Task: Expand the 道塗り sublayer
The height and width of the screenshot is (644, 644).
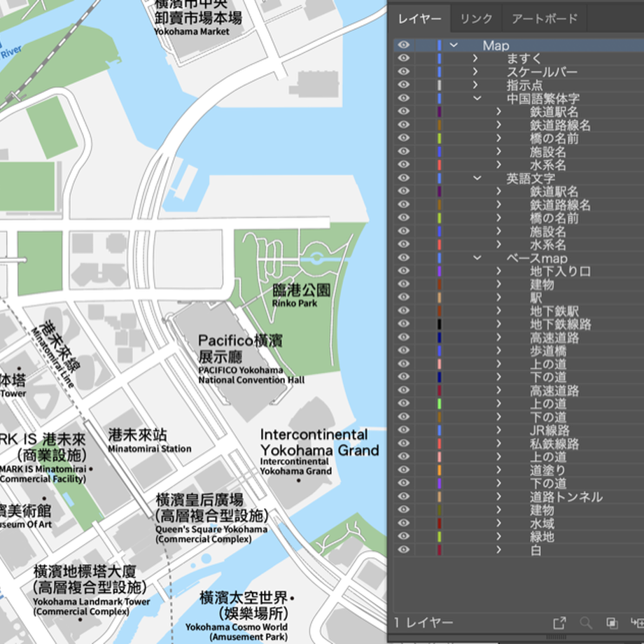Action: click(498, 470)
